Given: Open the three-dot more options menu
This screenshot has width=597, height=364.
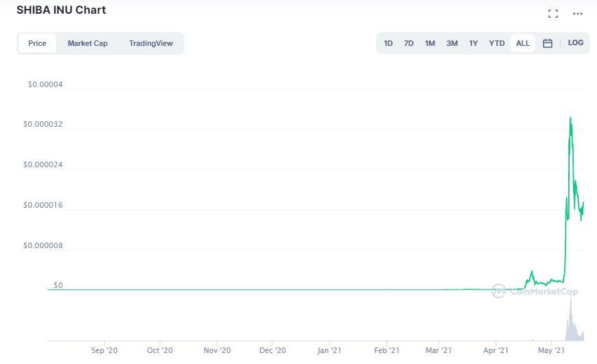Looking at the screenshot, I should click(x=578, y=14).
